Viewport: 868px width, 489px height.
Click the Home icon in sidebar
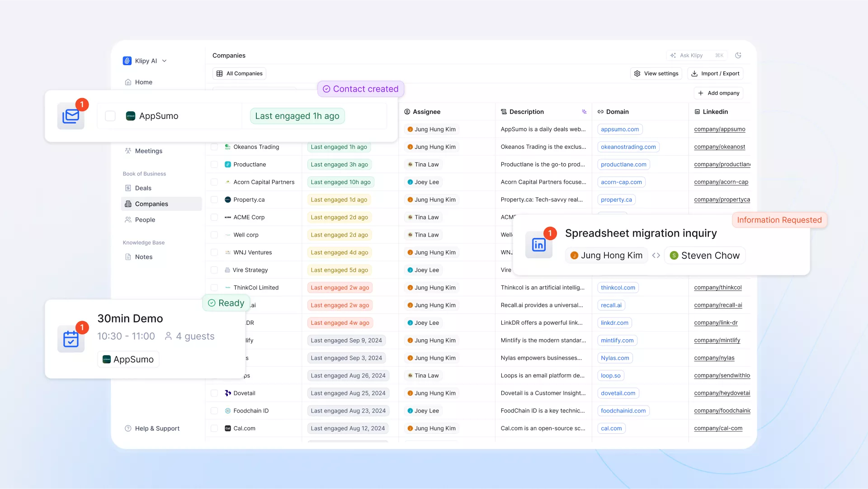(x=128, y=82)
